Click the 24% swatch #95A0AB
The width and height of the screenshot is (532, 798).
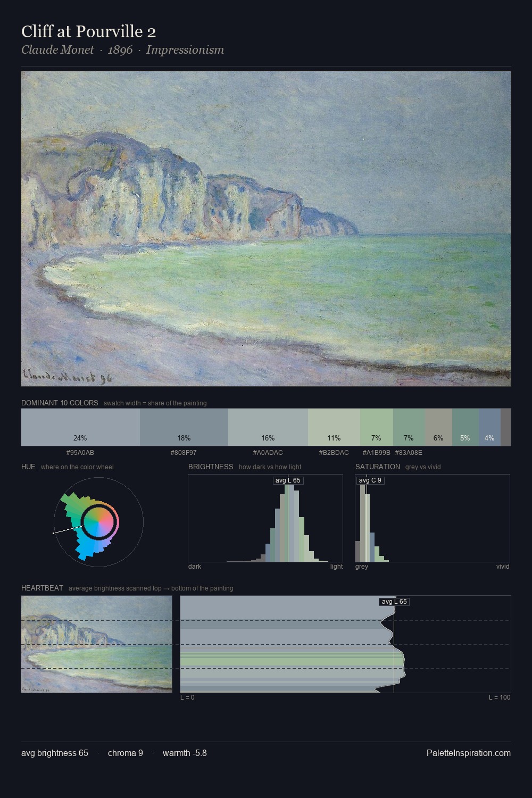tap(80, 427)
